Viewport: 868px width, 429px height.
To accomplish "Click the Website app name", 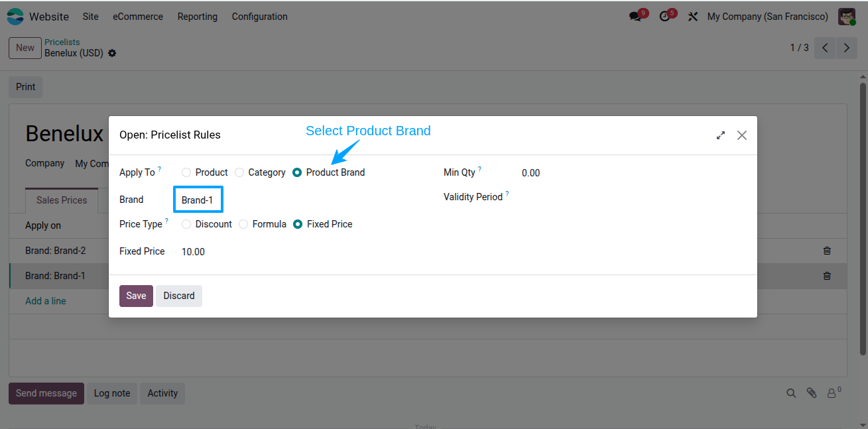I will coord(49,17).
